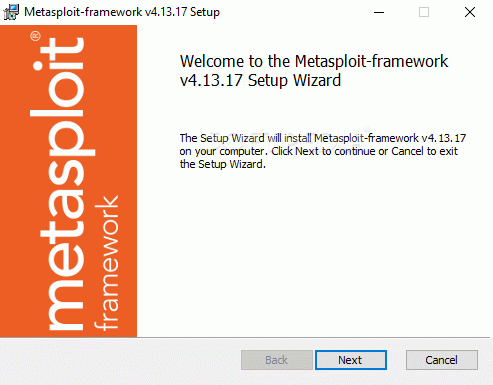Click the metasploit framework logo banner
Screen dimensions: 493x385
click(x=68, y=181)
